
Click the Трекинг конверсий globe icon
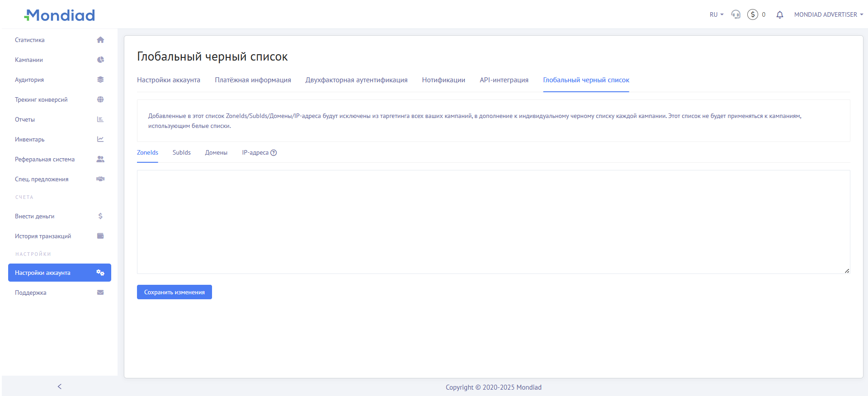coord(100,99)
